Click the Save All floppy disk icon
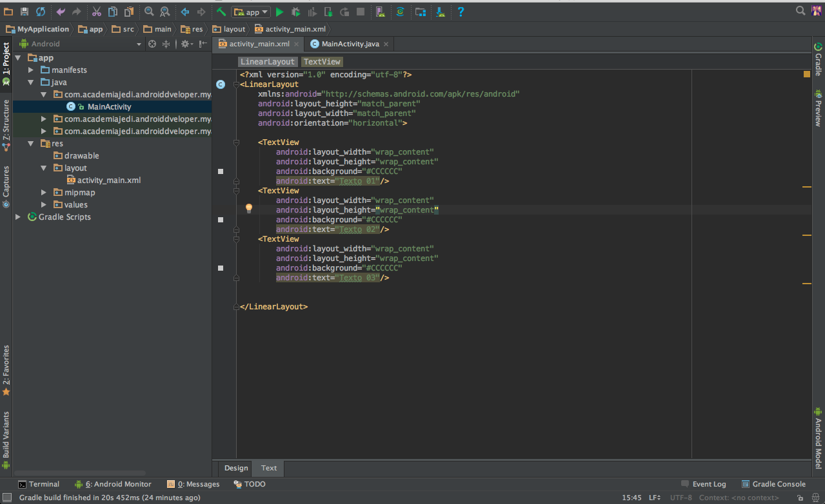 point(25,12)
